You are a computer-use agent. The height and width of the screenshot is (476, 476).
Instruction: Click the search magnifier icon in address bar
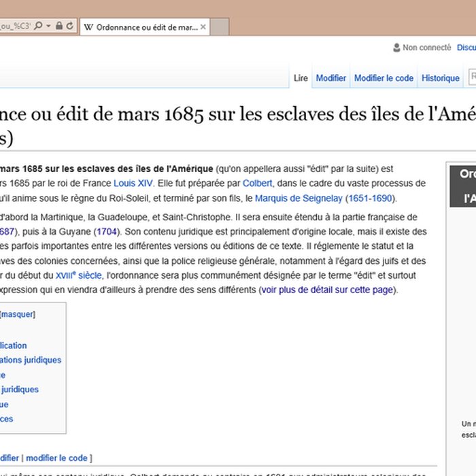tap(39, 26)
